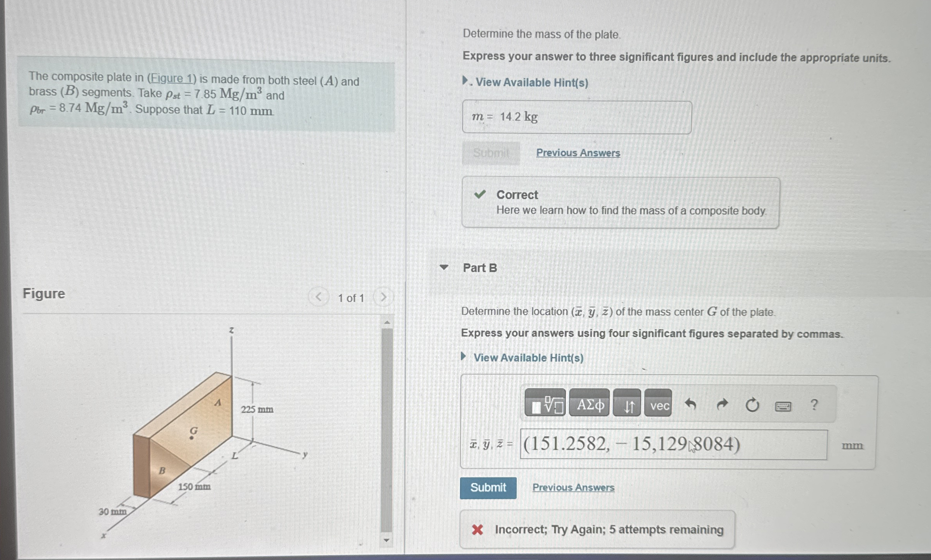Viewport: 931px width, 560px height.
Task: Click the question mark help icon
Action: click(x=814, y=405)
